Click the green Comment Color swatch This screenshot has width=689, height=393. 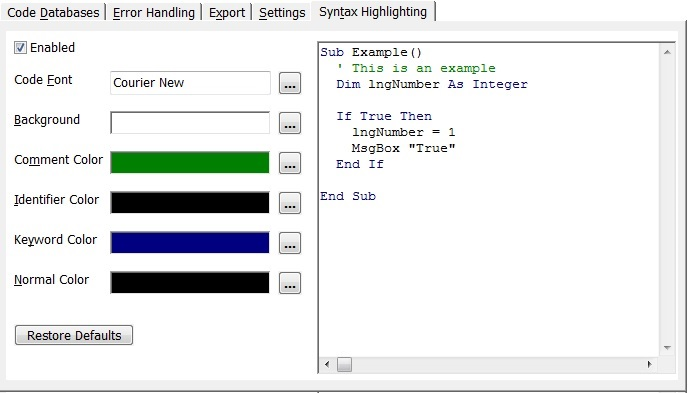tap(190, 163)
